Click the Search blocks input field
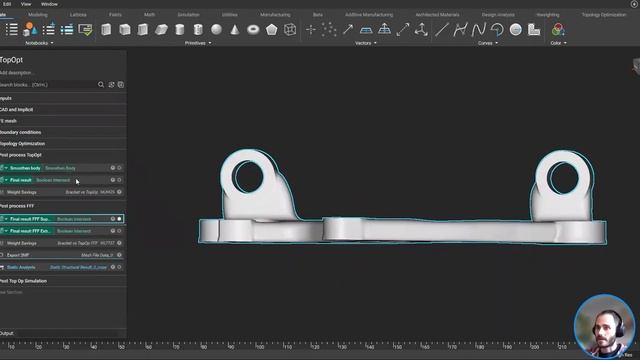Image resolution: width=640 pixels, height=360 pixels. pyautogui.click(x=48, y=84)
